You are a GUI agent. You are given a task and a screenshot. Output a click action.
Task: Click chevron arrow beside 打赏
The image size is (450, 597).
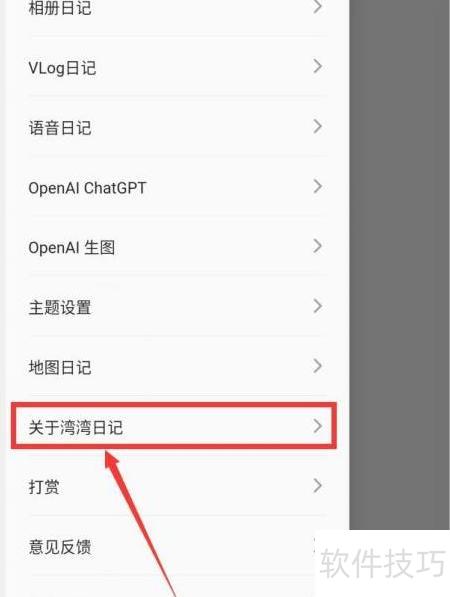318,485
